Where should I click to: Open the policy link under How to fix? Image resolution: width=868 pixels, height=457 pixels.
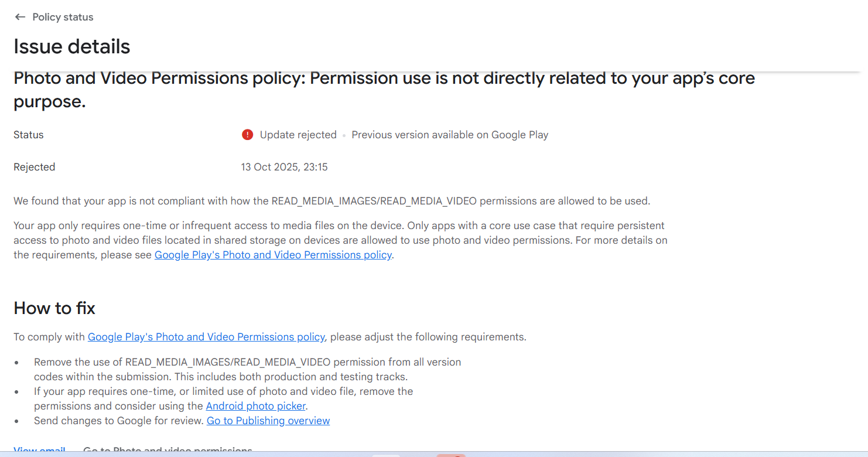206,337
